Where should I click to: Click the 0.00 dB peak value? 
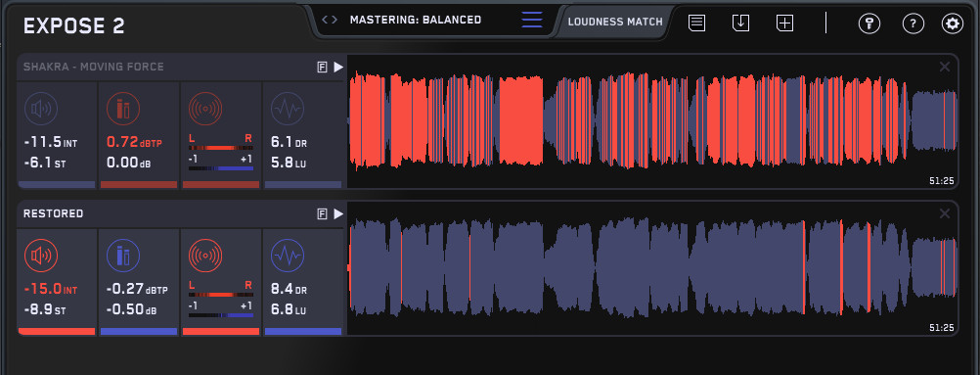pos(131,163)
